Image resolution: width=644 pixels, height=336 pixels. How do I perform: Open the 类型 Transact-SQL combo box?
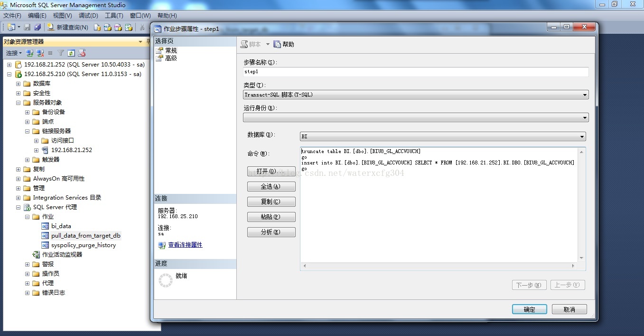(x=416, y=95)
